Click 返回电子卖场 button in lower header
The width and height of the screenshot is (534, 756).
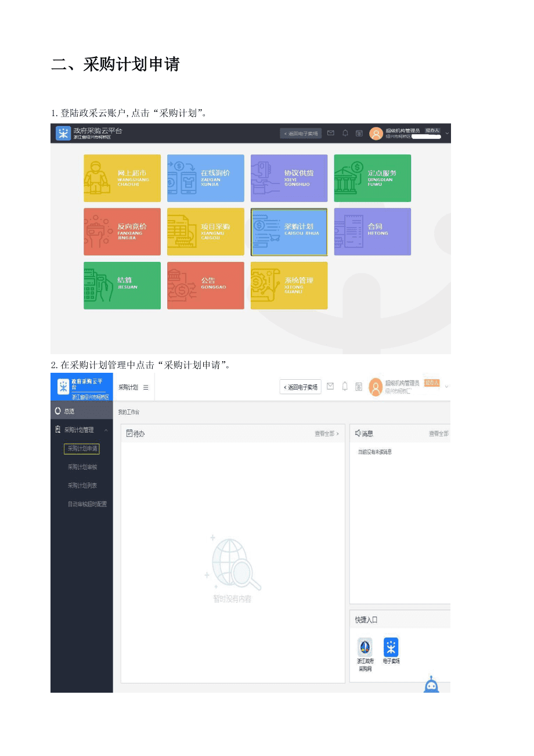[x=300, y=387]
